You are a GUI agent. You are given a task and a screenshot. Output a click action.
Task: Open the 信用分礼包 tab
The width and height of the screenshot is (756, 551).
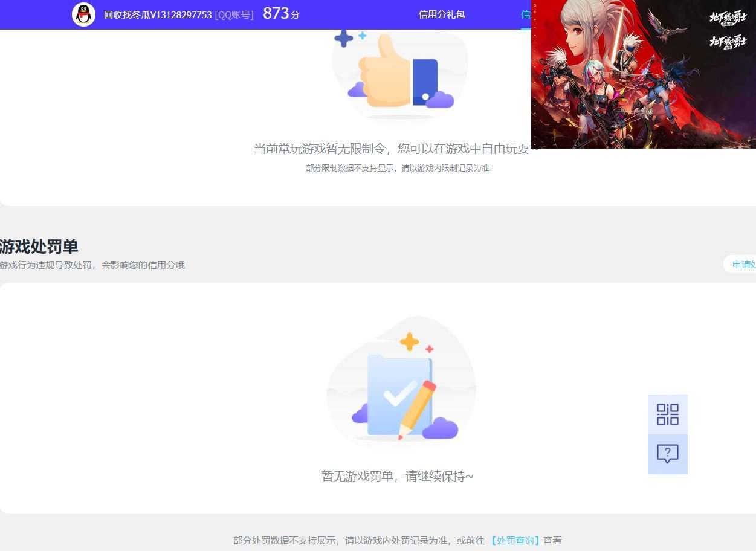coord(442,14)
